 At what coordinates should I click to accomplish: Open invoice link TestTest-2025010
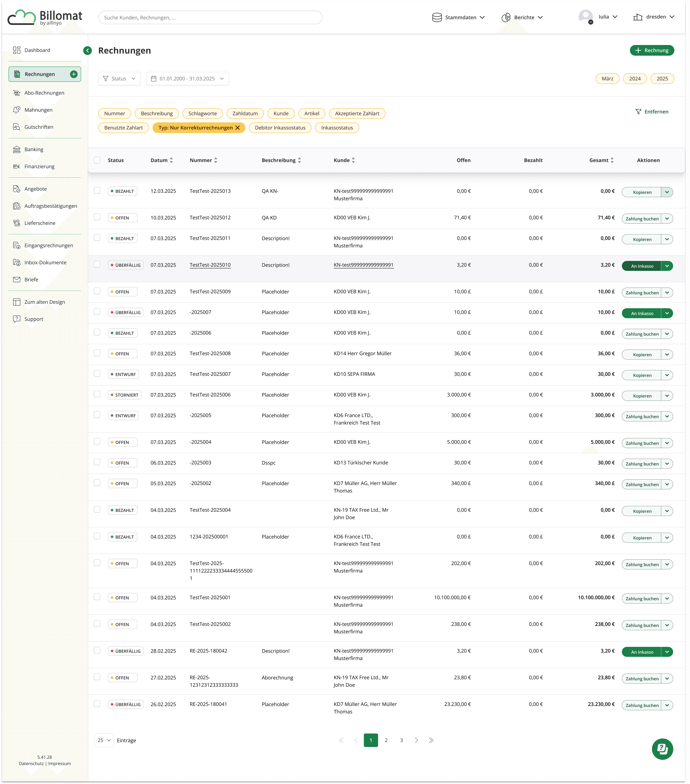(210, 265)
